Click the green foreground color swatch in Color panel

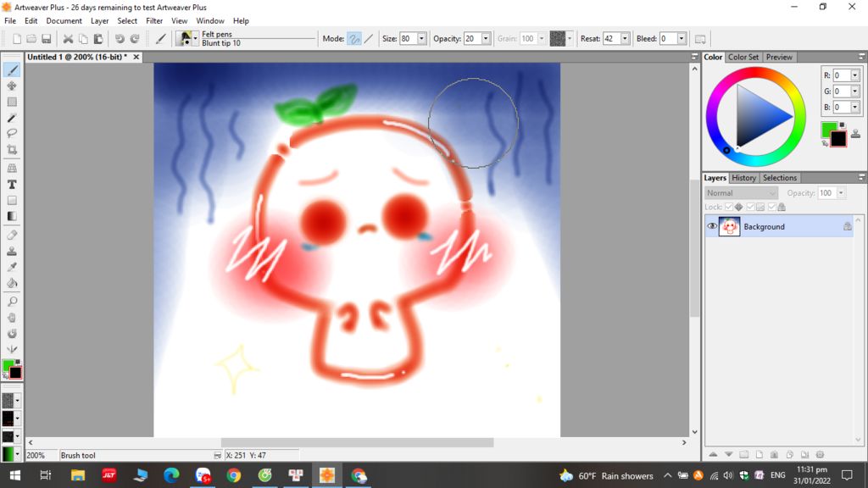click(828, 130)
